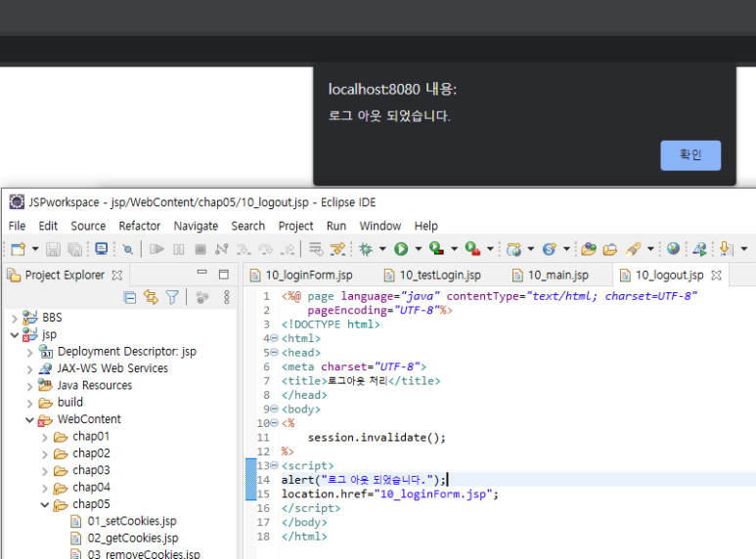Click the Terminate stop icon
756x559 pixels.
coord(200,249)
